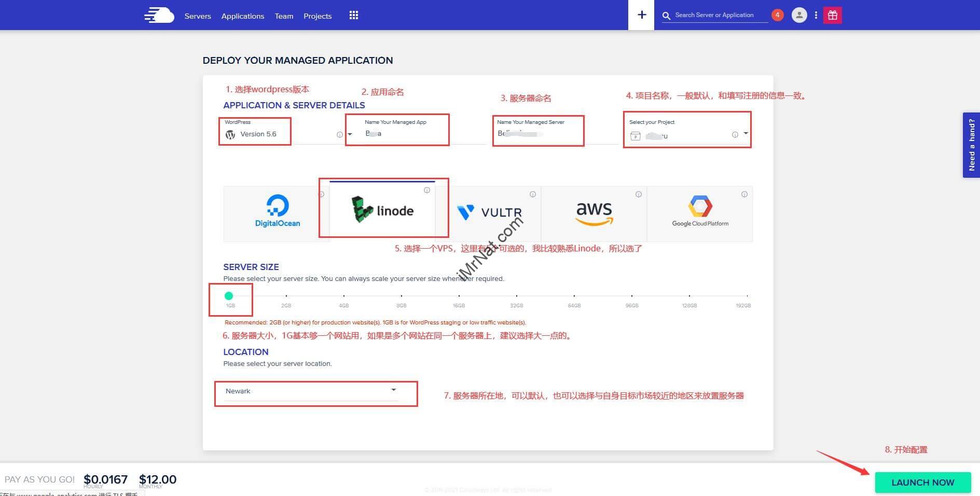Open the Newark location dropdown

(x=311, y=391)
